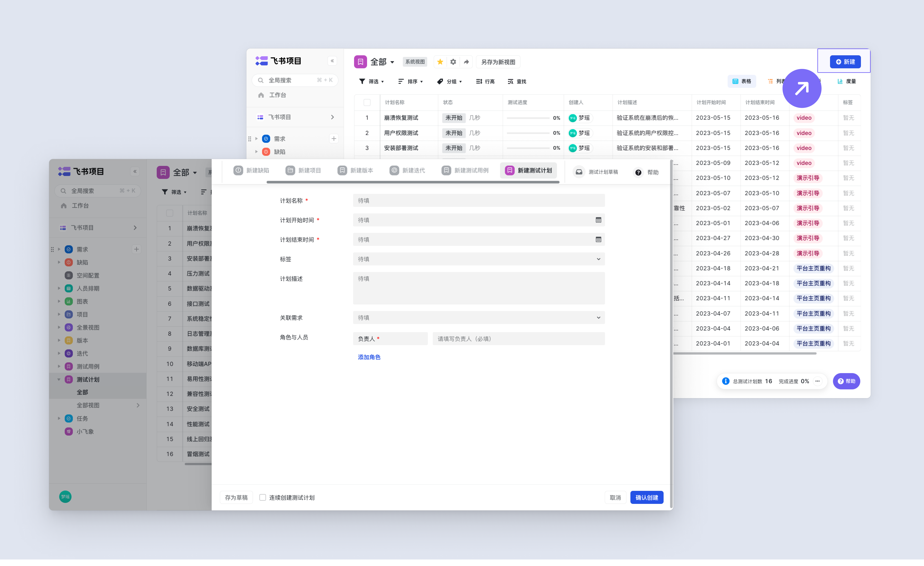Expand 飞书项目 chevron in back window sidebar
The image size is (924, 566).
click(332, 117)
